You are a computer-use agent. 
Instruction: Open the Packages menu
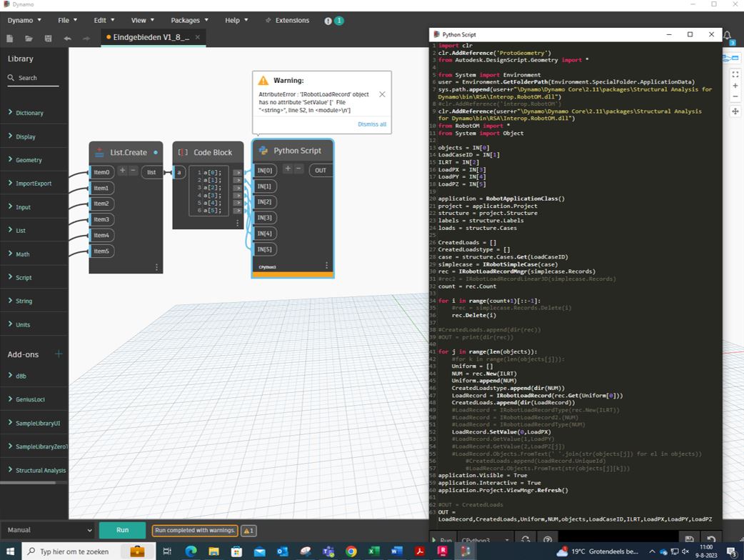pos(186,20)
